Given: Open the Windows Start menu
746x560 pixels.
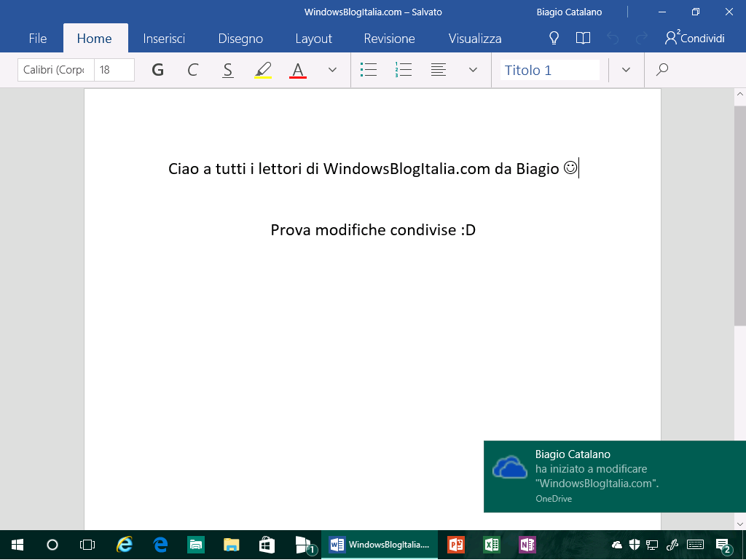Looking at the screenshot, I should click(17, 545).
